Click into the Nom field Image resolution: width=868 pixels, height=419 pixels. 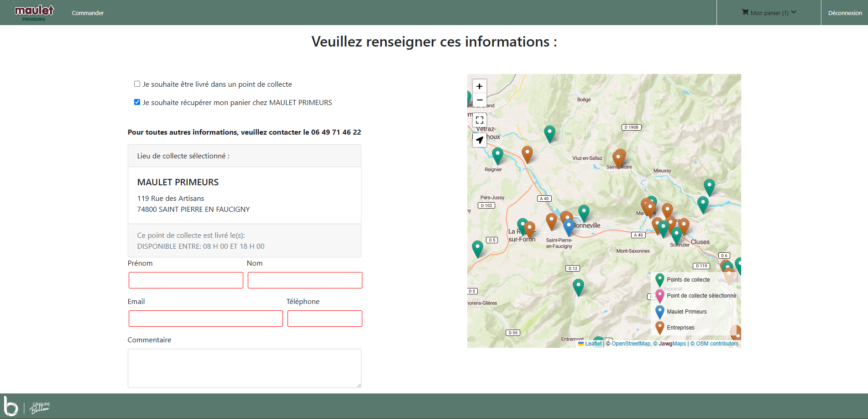click(305, 280)
